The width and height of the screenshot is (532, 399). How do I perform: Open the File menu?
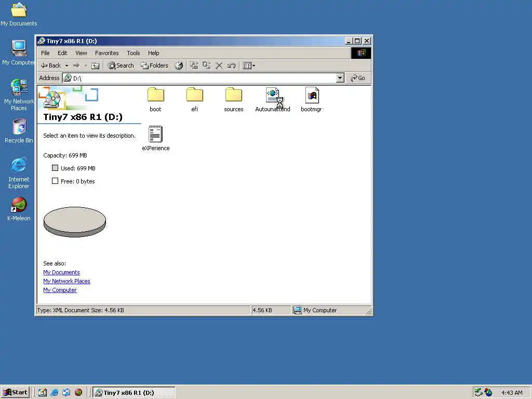(x=45, y=53)
